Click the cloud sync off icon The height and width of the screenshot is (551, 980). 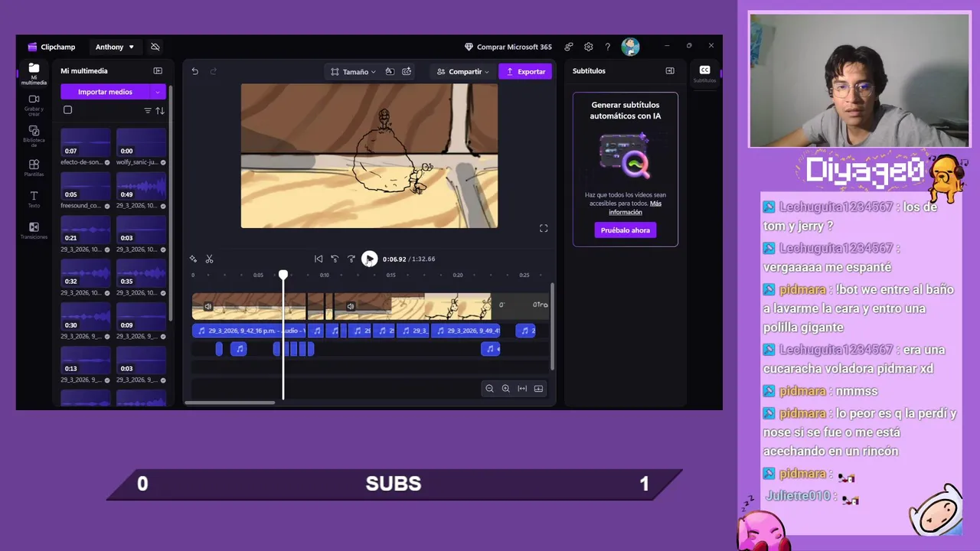(155, 47)
